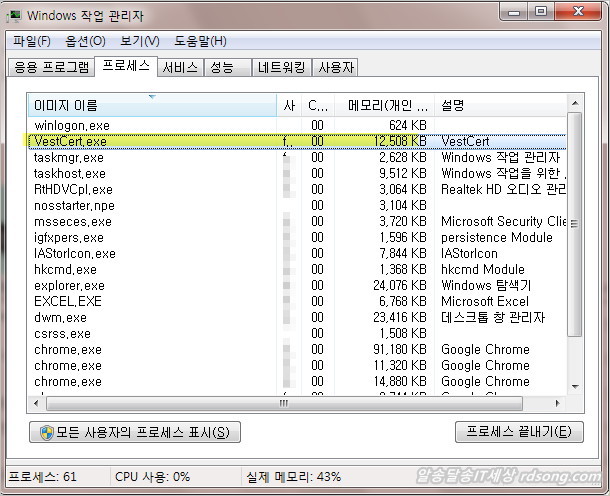Open the 옵션(O) menu
Viewport: 610px width, 496px height.
click(85, 41)
